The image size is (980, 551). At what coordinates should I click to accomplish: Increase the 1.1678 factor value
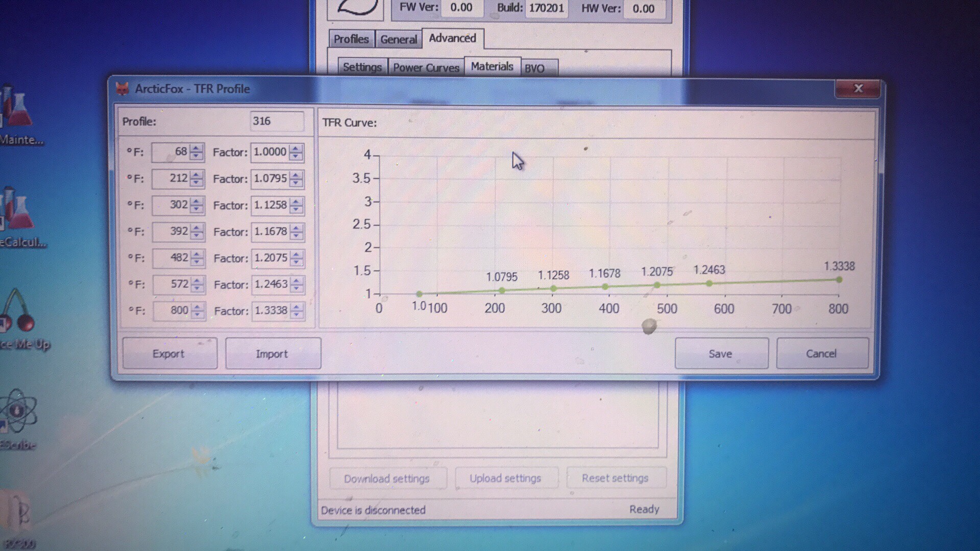tap(297, 229)
